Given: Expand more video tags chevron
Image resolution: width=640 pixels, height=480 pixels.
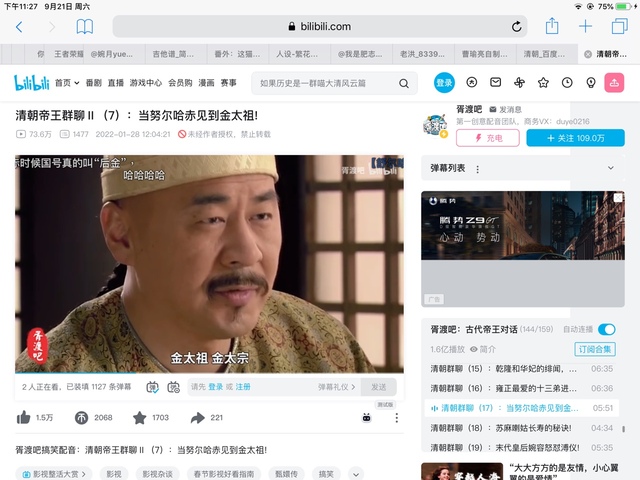Looking at the screenshot, I should click(x=356, y=473).
